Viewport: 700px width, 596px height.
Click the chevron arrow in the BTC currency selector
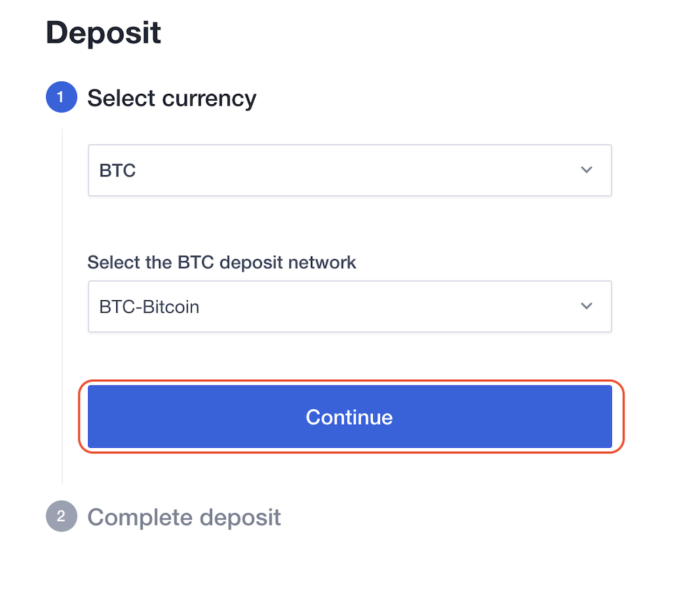587,170
